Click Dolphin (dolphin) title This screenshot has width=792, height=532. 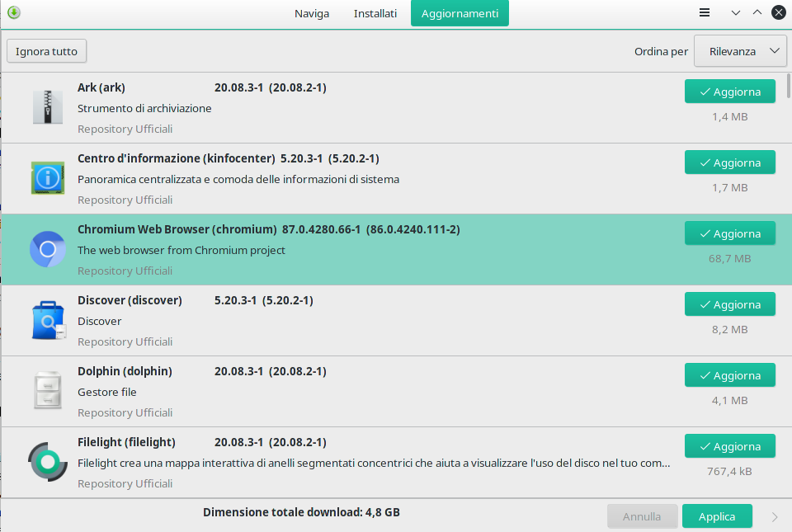pos(125,371)
